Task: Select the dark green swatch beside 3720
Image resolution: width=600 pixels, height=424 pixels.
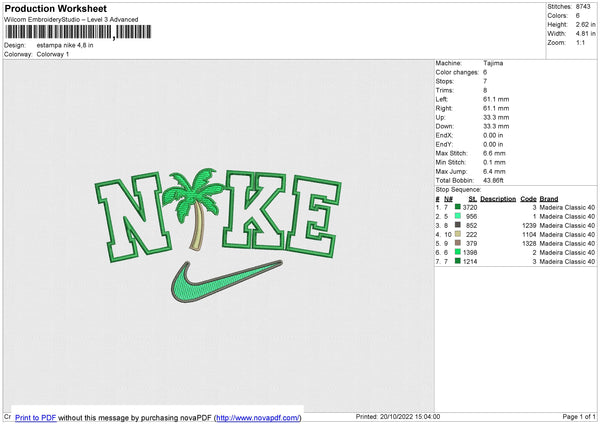Action: click(458, 207)
